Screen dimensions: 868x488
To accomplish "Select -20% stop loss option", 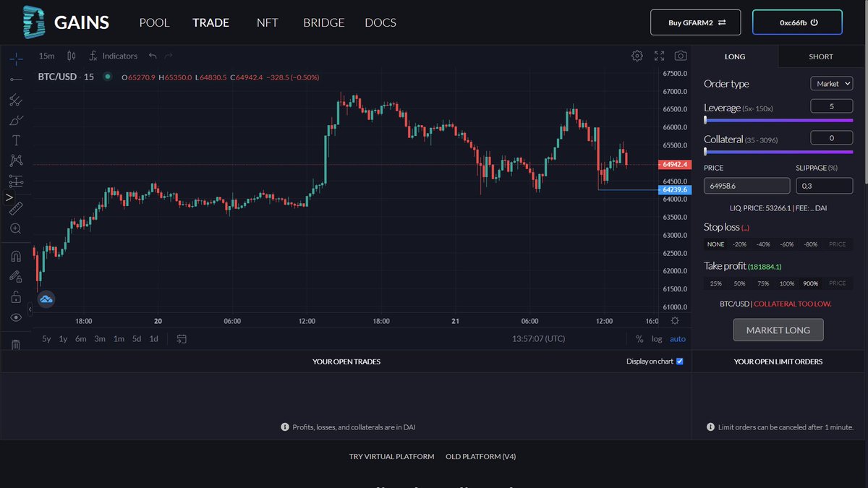I will tap(739, 244).
